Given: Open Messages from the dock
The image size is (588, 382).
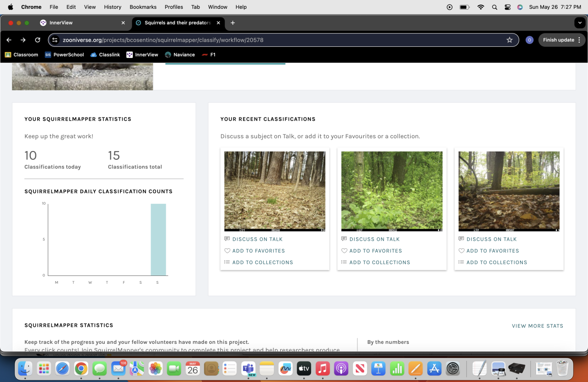Looking at the screenshot, I should pos(100,368).
